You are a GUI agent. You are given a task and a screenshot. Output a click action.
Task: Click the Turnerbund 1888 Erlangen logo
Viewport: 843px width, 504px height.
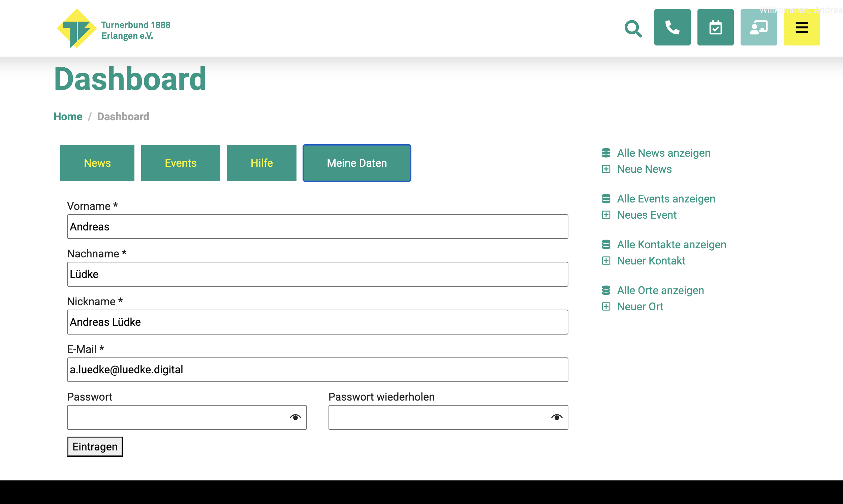pos(114,29)
